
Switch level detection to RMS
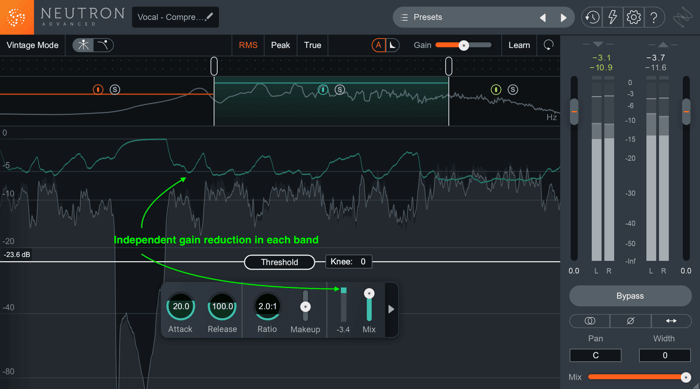(248, 45)
